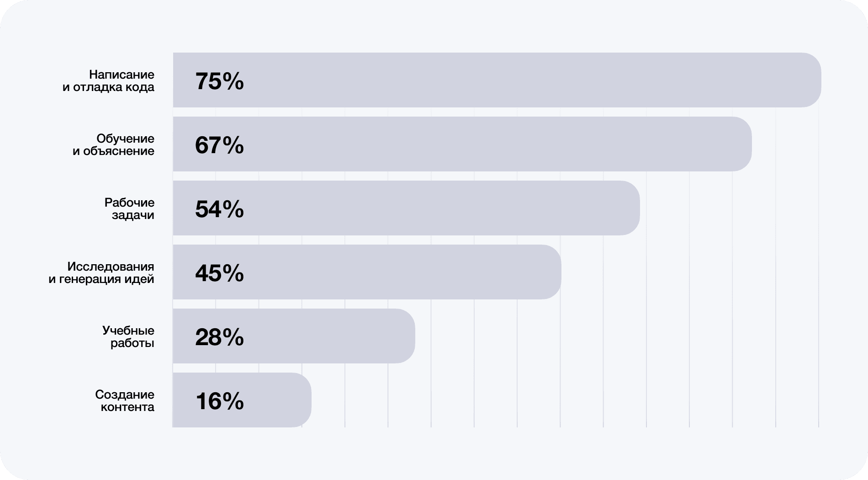Select the 'Рабочие задачи' label
Viewport: 868px width, 480px height.
coord(130,208)
